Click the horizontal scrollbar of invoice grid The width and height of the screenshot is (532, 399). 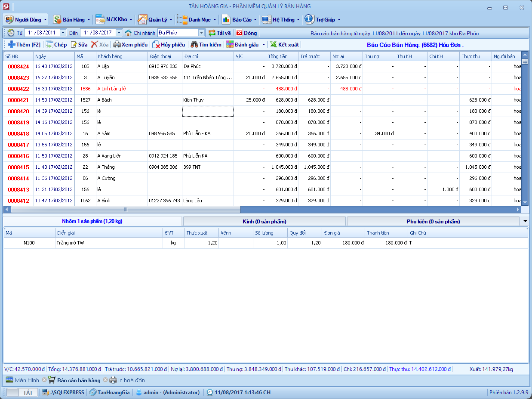click(126, 210)
